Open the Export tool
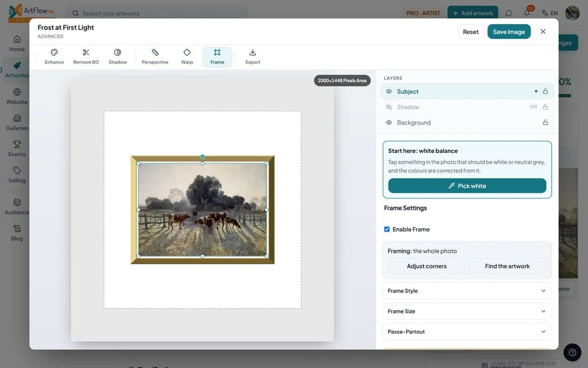Viewport: 588px width, 368px height. [253, 57]
